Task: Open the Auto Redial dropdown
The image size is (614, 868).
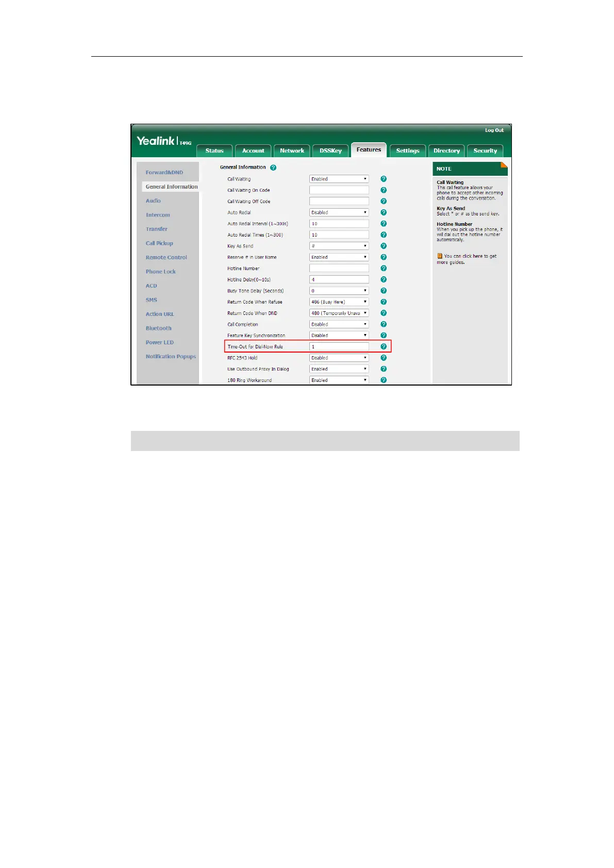Action: (339, 212)
